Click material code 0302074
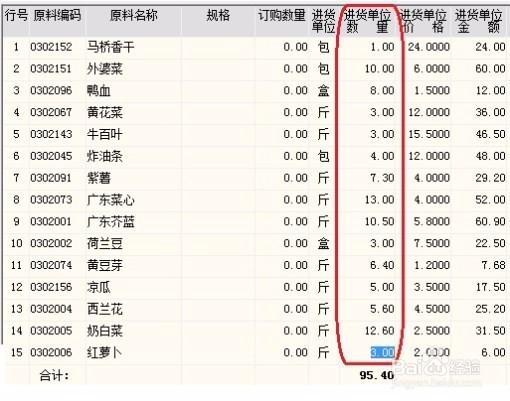Image resolution: width=510 pixels, height=401 pixels. tap(51, 265)
